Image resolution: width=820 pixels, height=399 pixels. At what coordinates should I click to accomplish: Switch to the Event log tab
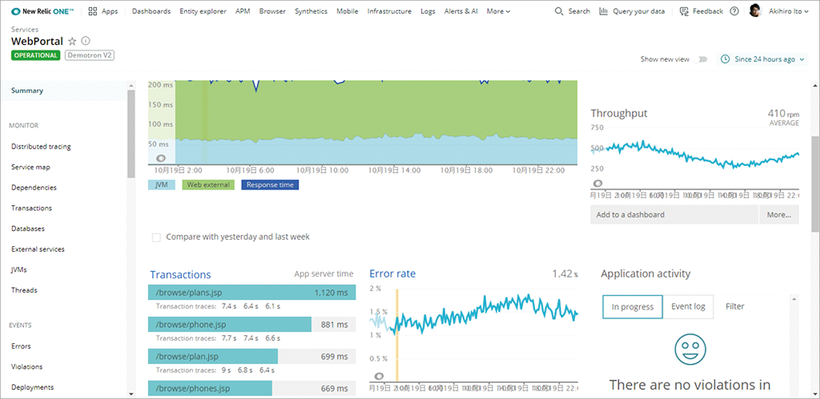688,306
